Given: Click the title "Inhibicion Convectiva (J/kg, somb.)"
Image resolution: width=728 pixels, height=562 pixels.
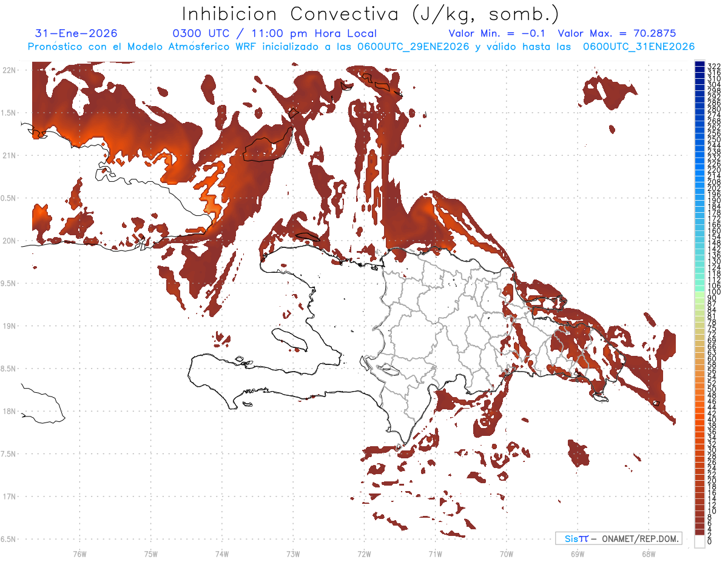Looking at the screenshot, I should [371, 14].
